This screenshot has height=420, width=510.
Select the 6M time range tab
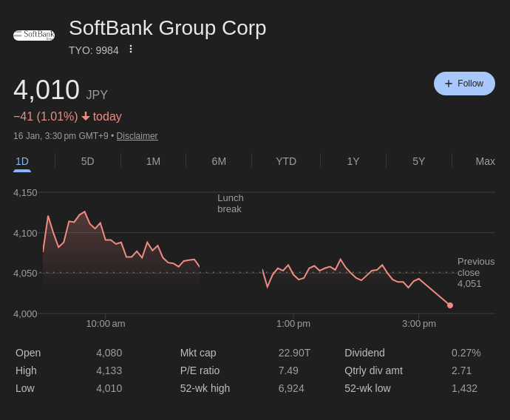(219, 161)
